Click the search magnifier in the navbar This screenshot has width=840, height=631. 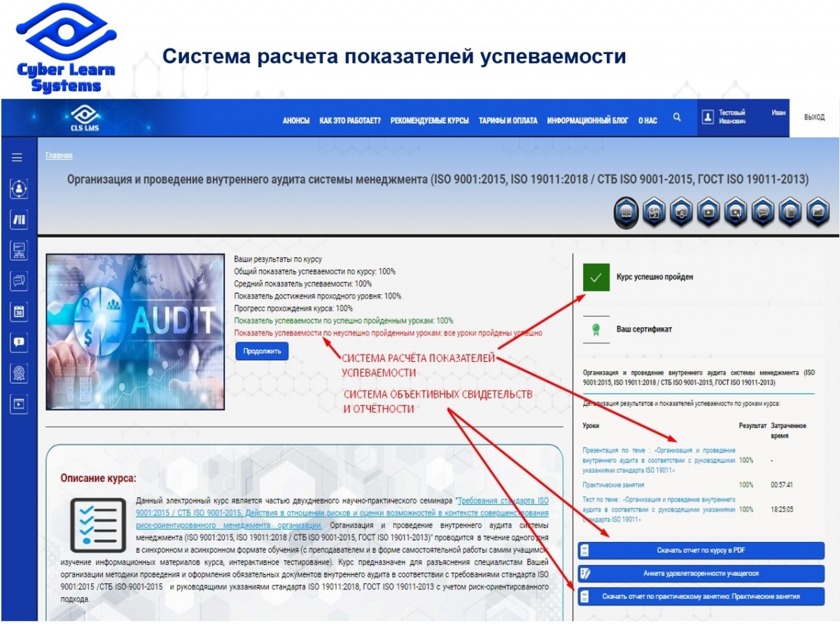[677, 118]
